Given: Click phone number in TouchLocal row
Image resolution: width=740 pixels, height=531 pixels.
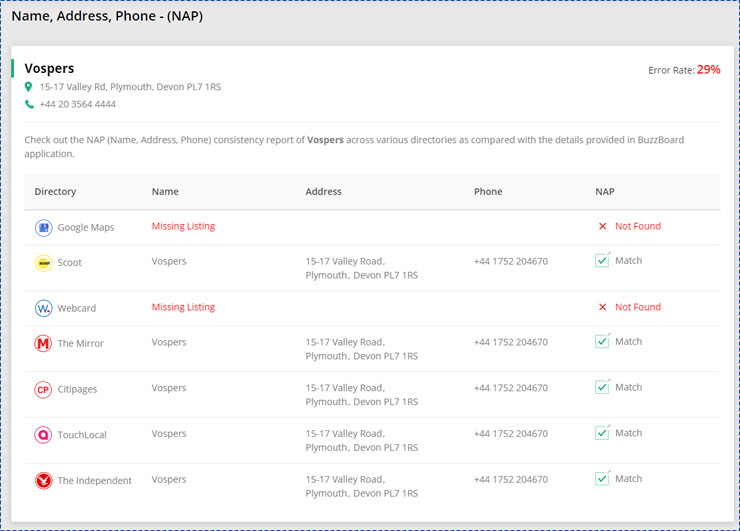Looking at the screenshot, I should (x=511, y=433).
